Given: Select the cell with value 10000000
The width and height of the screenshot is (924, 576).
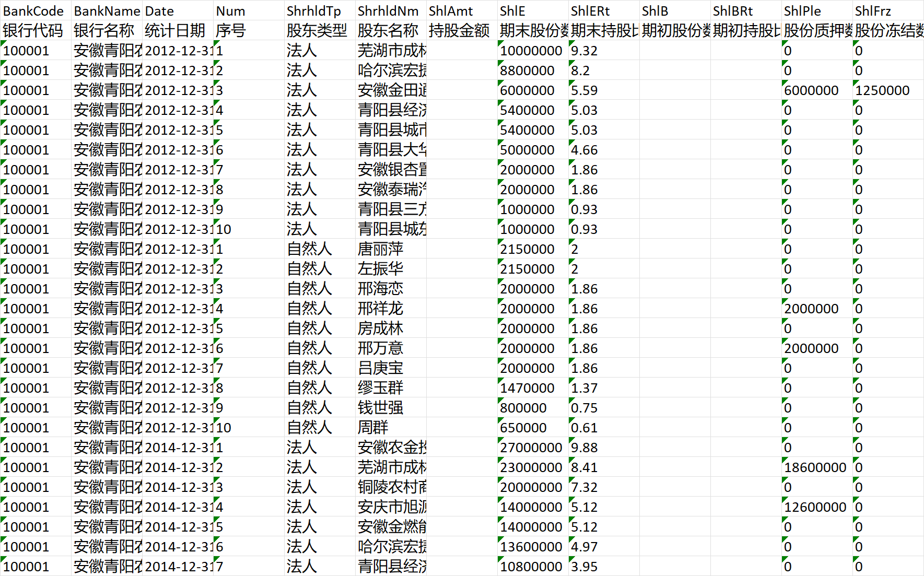Looking at the screenshot, I should [x=533, y=50].
